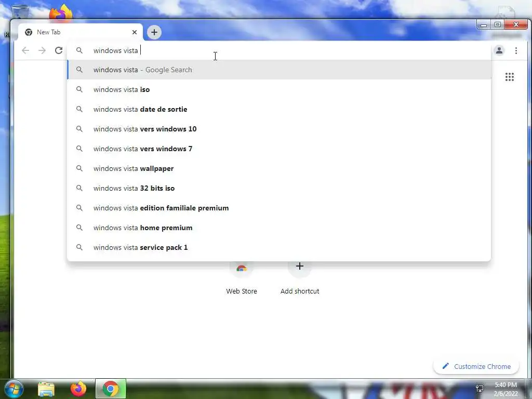Click the address bar containing windows vista
The height and width of the screenshot is (399, 532).
click(279, 50)
